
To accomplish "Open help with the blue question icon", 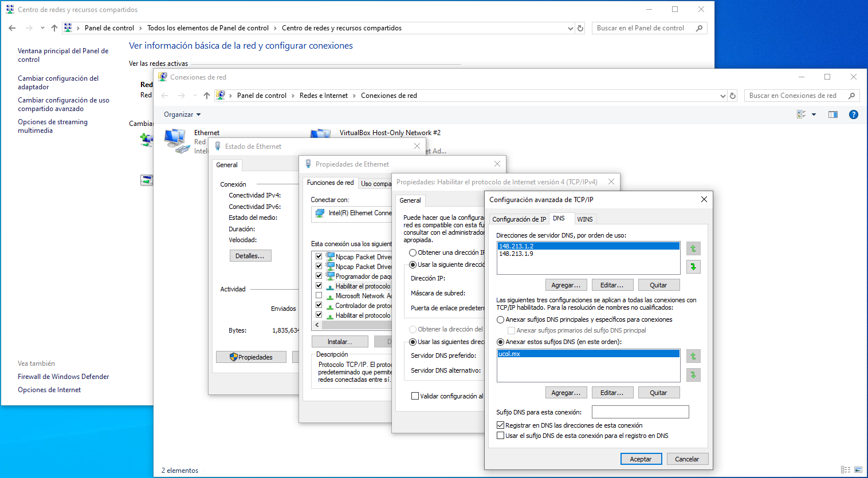I will coord(853,114).
